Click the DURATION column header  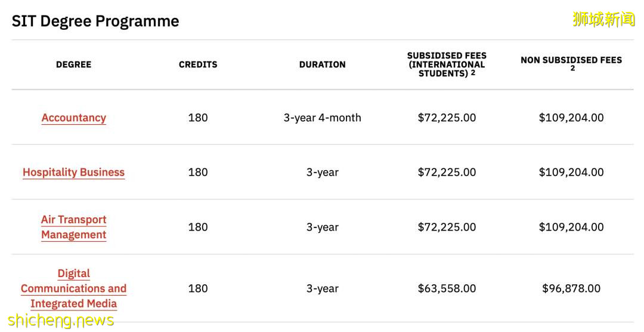point(322,64)
